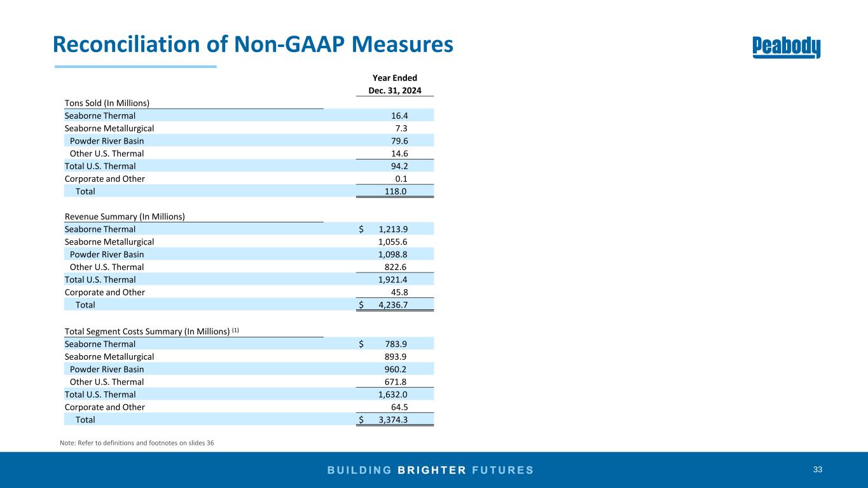Viewport: 868px width, 488px height.
Task: Click 'Seaborne Thermal' label under Tons Sold
Action: pos(100,116)
